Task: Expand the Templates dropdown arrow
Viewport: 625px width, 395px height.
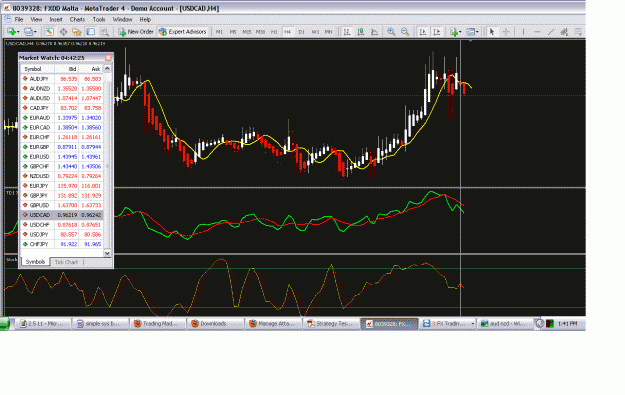Action: coord(478,32)
